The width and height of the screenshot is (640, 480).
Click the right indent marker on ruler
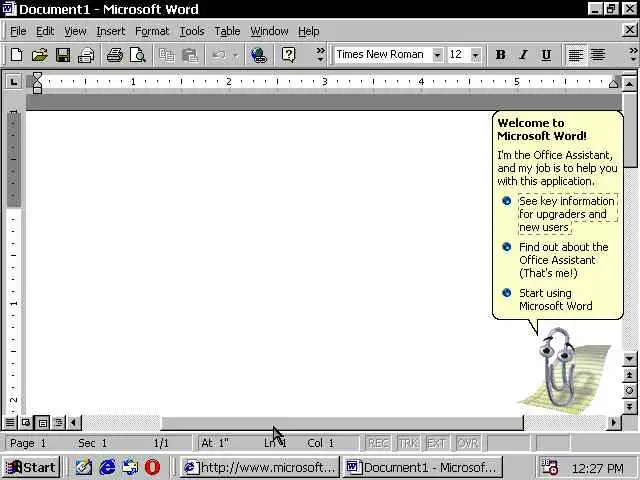(x=613, y=84)
